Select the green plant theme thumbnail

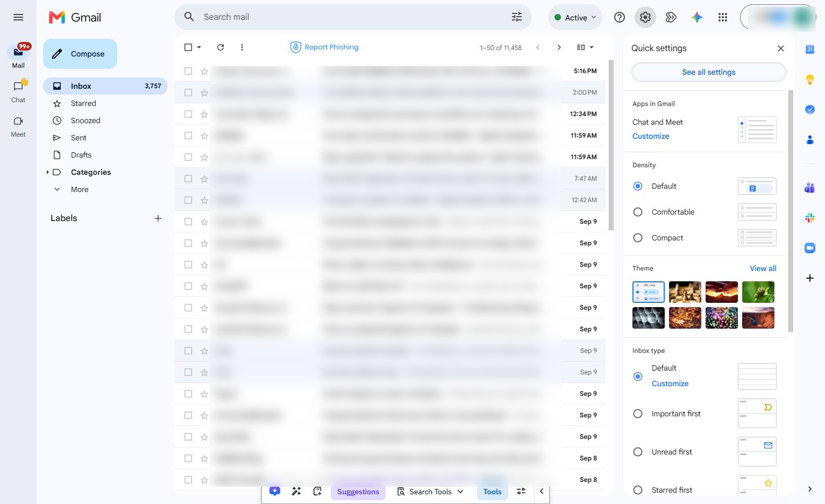pyautogui.click(x=758, y=292)
